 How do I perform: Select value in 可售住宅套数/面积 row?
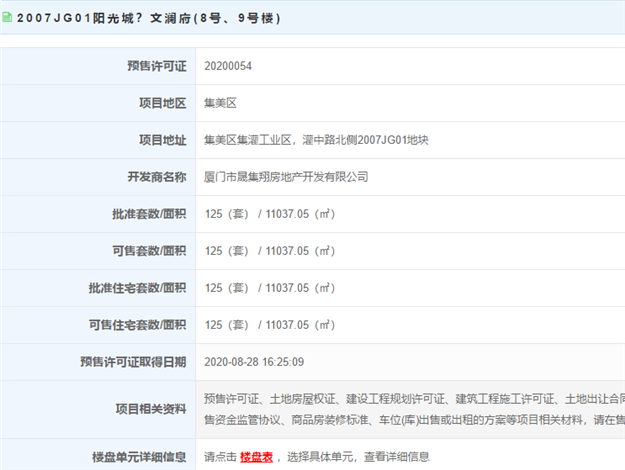[x=270, y=325]
